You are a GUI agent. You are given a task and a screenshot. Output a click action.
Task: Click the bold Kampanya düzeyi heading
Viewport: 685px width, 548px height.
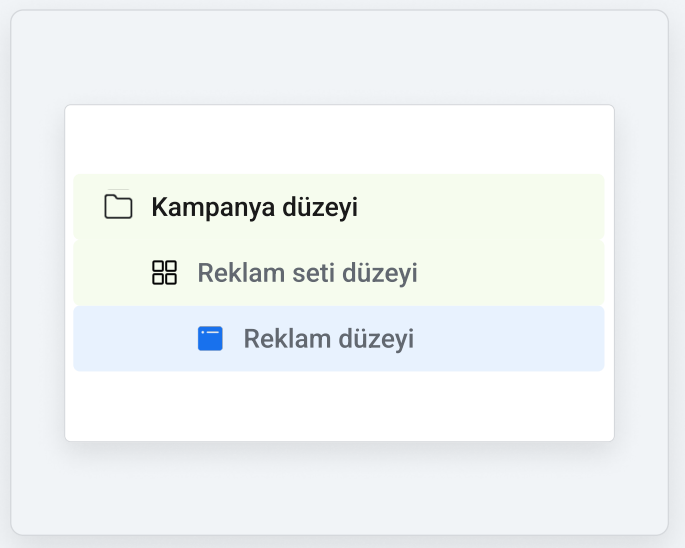(254, 207)
